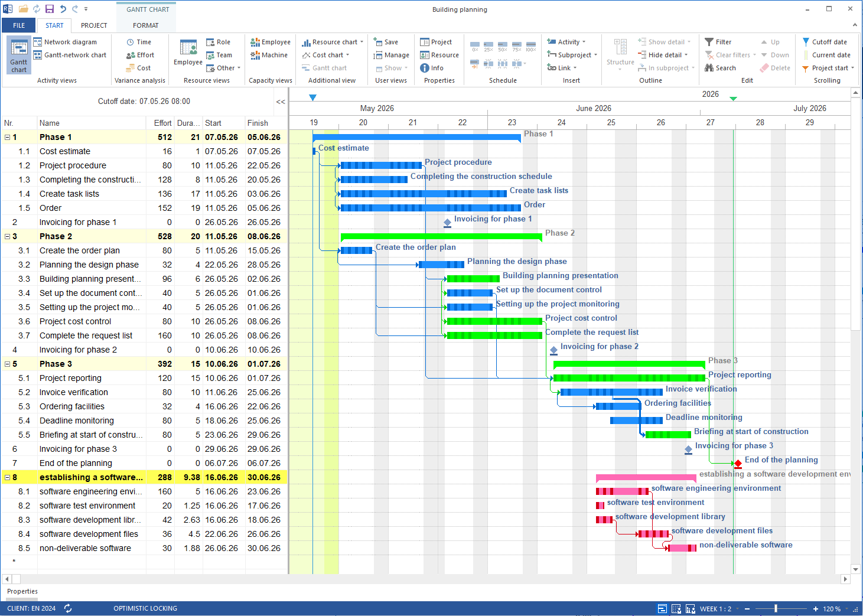This screenshot has width=863, height=616.
Task: Open Employee capacity view
Action: 271,42
